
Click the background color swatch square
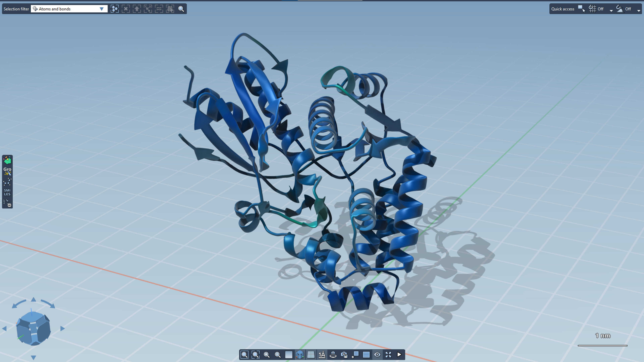[x=289, y=354]
